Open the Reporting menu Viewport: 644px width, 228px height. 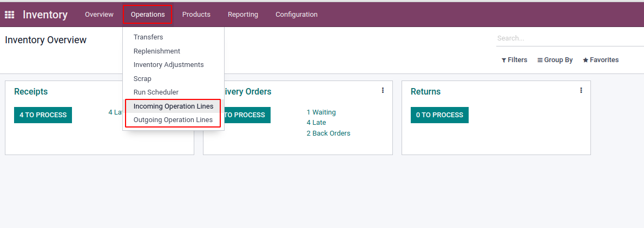pyautogui.click(x=242, y=15)
